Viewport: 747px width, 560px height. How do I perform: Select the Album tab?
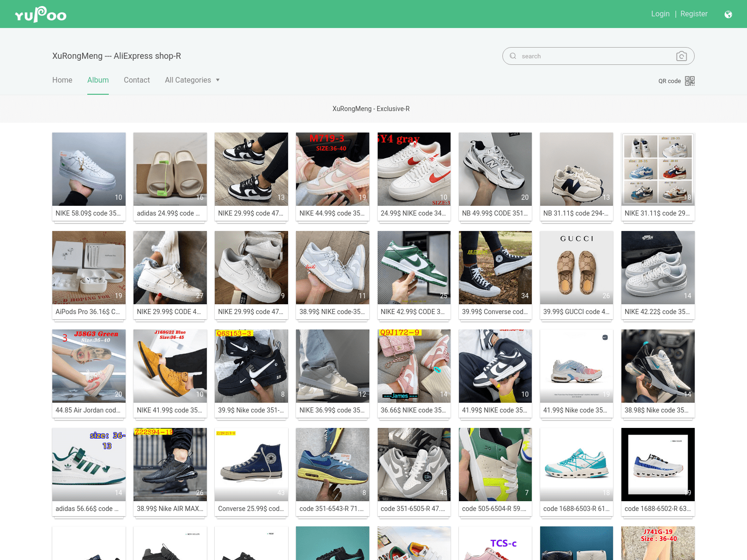pyautogui.click(x=98, y=80)
